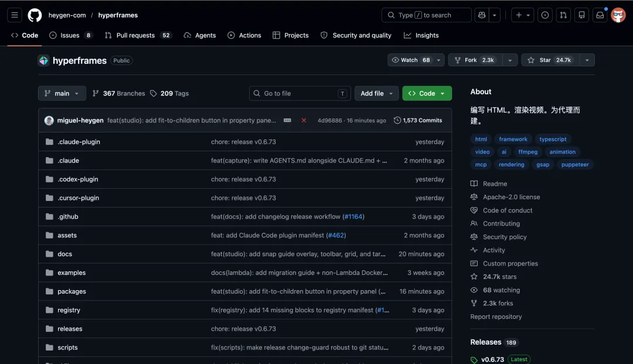This screenshot has height=364, width=633.
Task: Open the Readme book icon link
Action: [474, 183]
